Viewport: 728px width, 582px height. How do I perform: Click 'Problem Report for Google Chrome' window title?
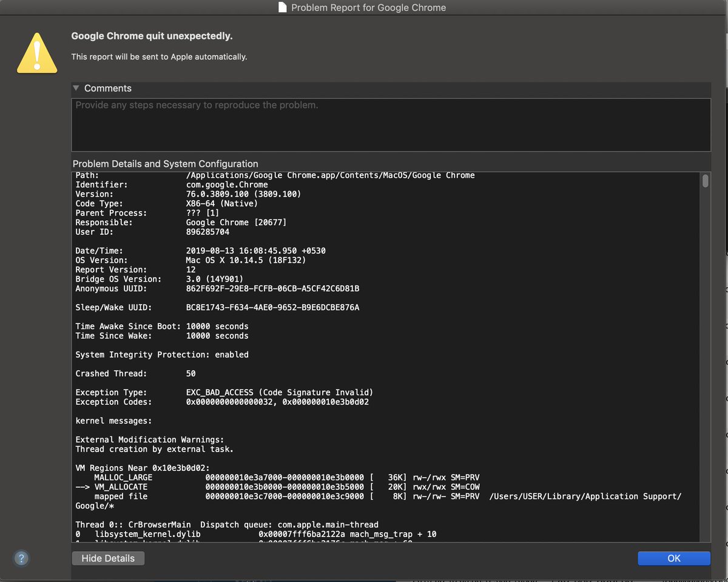368,8
